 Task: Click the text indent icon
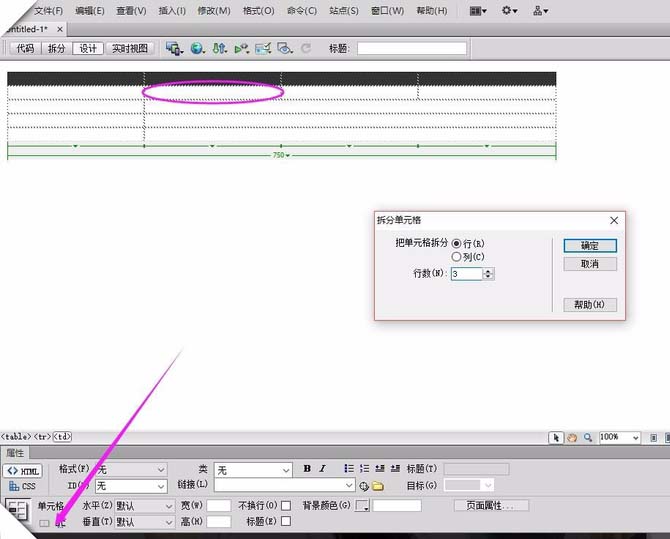395,468
